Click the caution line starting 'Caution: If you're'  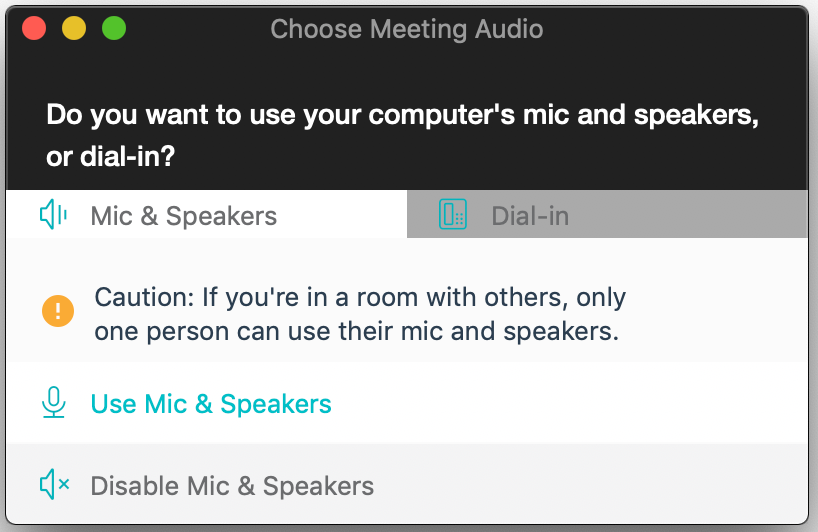tap(360, 298)
